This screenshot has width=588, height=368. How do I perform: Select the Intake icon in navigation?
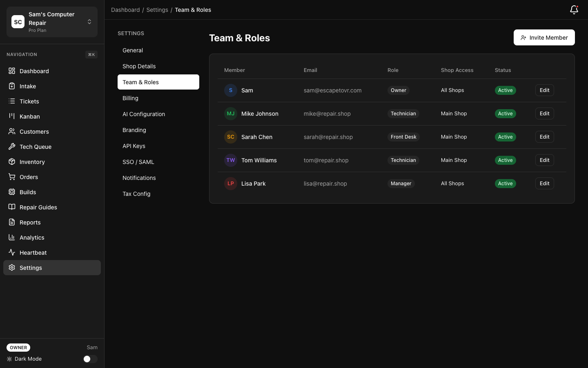12,86
